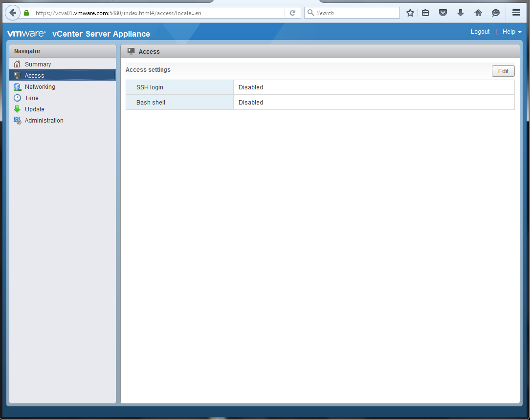
Task: Click the SSH login Disabled value
Action: tap(251, 87)
